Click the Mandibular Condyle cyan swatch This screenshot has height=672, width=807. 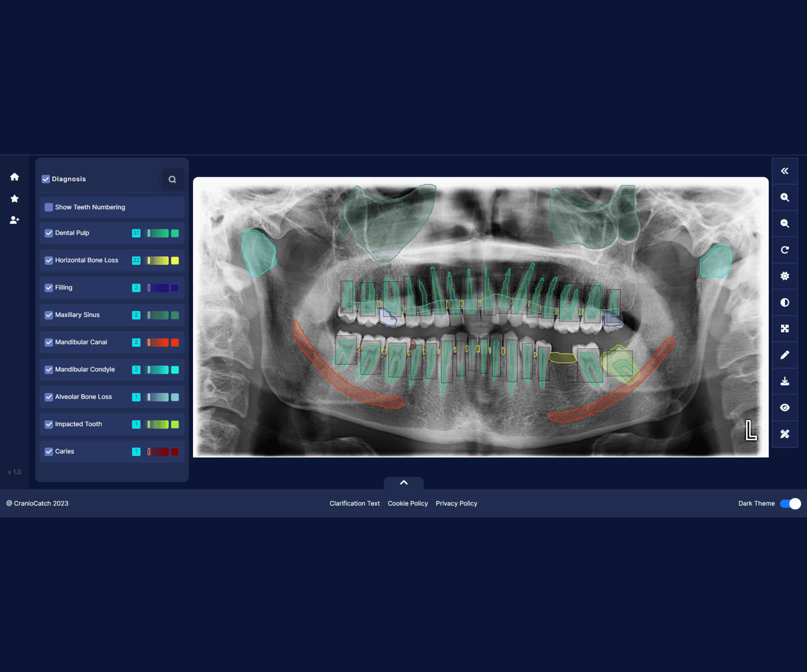coord(175,369)
